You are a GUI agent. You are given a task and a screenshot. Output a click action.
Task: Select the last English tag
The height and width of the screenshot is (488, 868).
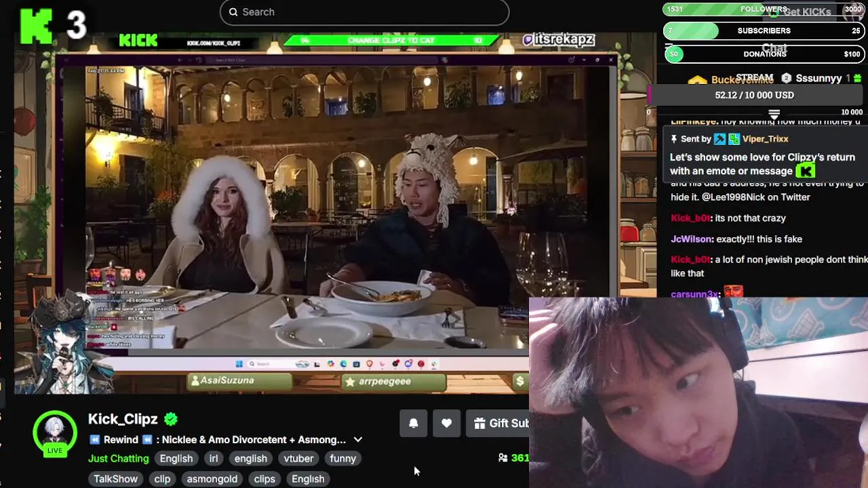(308, 479)
